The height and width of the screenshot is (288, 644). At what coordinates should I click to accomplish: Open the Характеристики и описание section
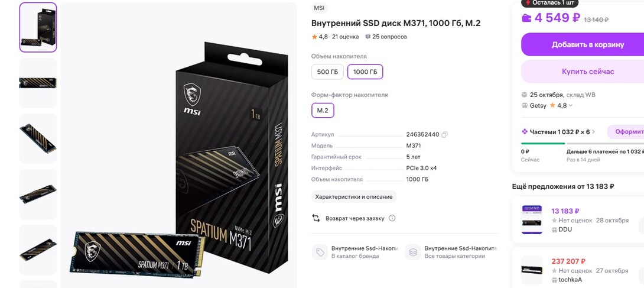(x=354, y=197)
